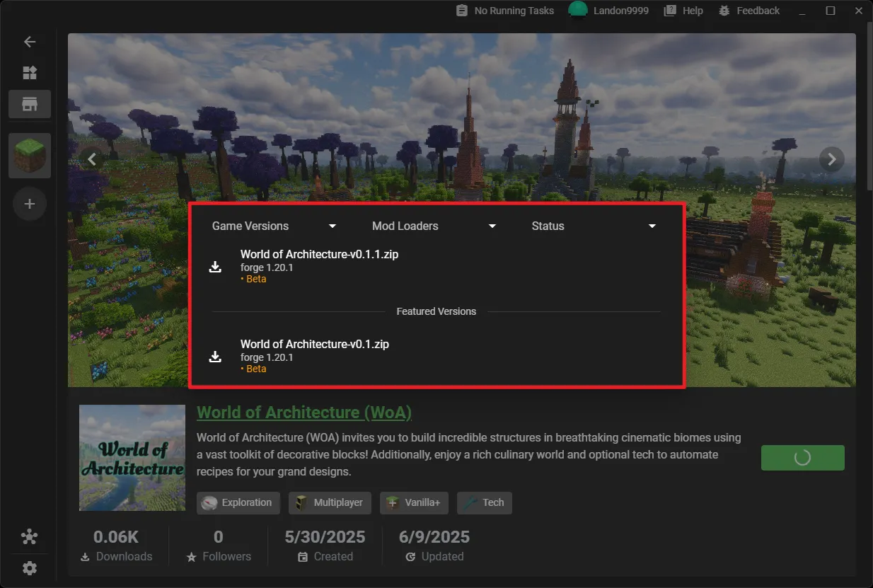Select the Minecraft grass block instance
Viewport: 873px width, 588px height.
30,155
